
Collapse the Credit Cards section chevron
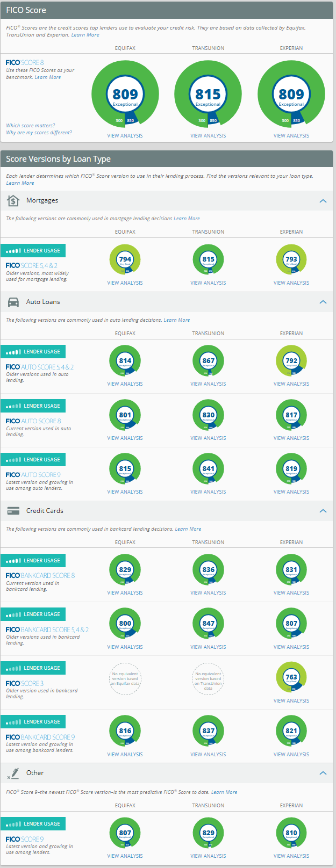tap(323, 511)
